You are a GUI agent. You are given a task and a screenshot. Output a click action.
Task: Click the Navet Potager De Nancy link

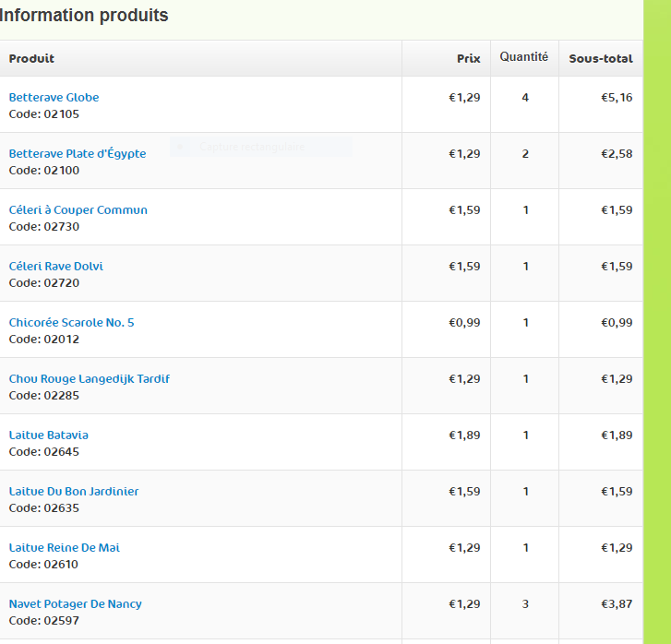point(76,604)
